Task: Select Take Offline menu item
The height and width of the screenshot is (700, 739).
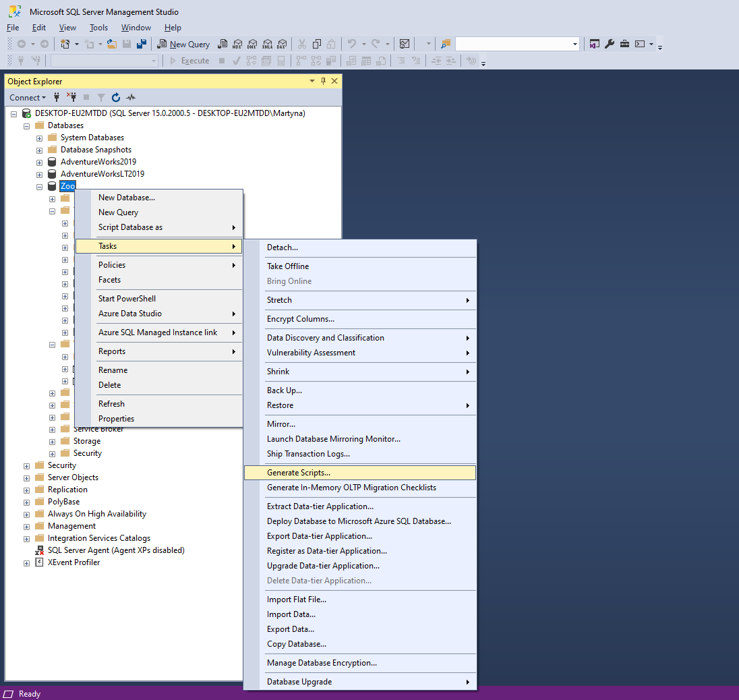Action: tap(360, 266)
